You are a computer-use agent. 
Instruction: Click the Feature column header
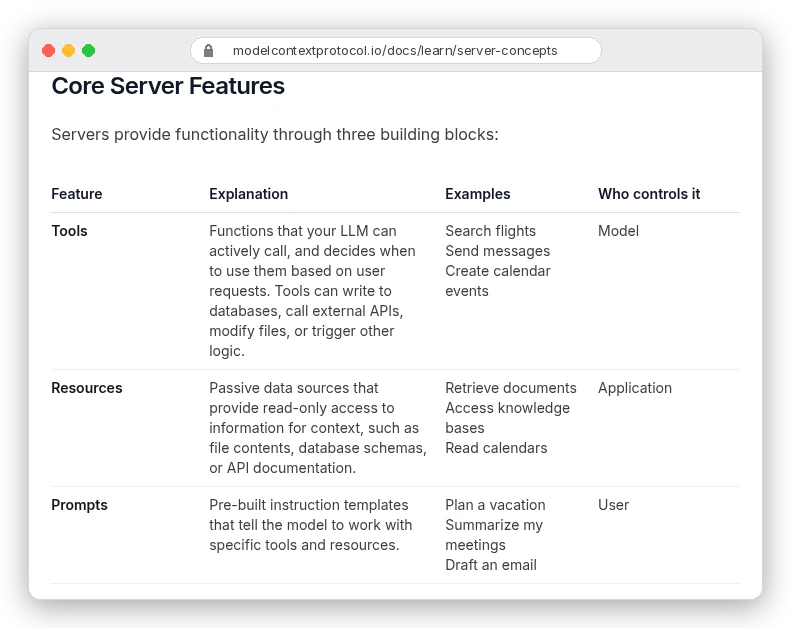point(77,194)
